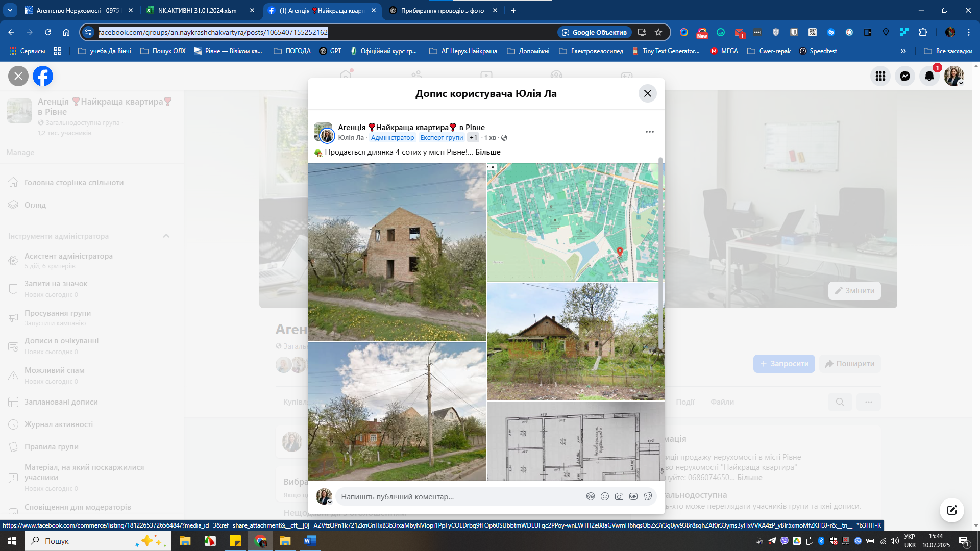Screen dimensions: 980x551
Task: Open the tab search dropdown arrow
Action: point(10,10)
